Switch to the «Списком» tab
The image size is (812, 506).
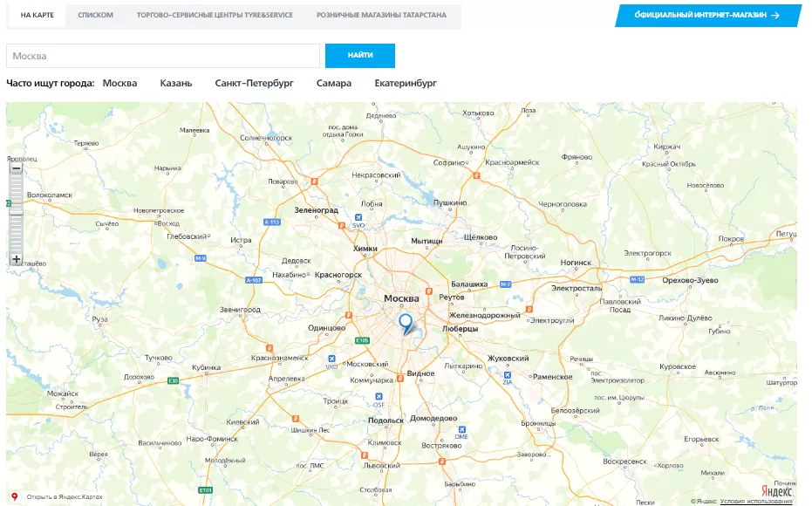95,16
